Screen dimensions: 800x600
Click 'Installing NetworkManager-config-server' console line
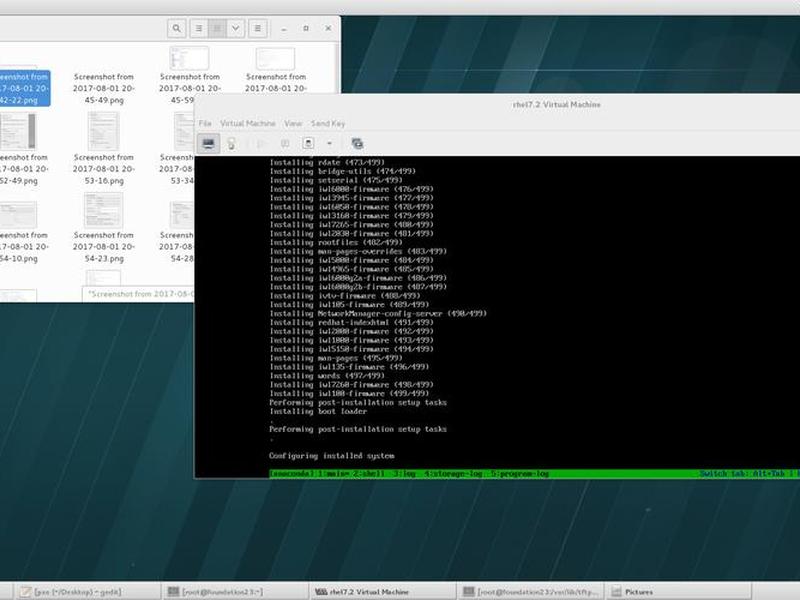(378, 313)
